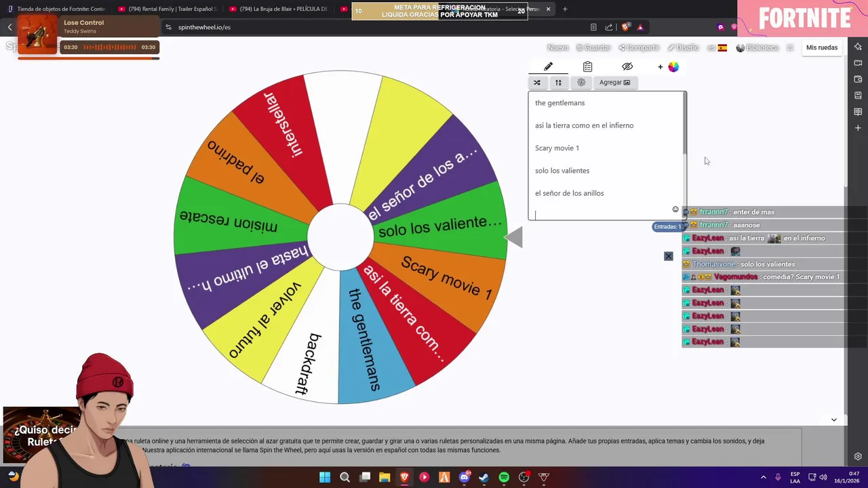Viewport: 868px width, 488px height.
Task: Open the Brave Wallet sidebar icon
Action: [x=858, y=79]
